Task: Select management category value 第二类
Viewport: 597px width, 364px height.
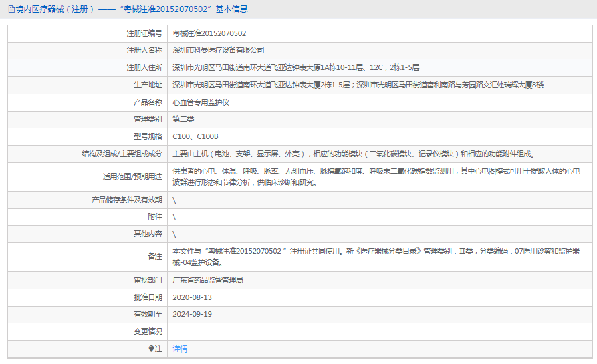Action: tap(183, 119)
